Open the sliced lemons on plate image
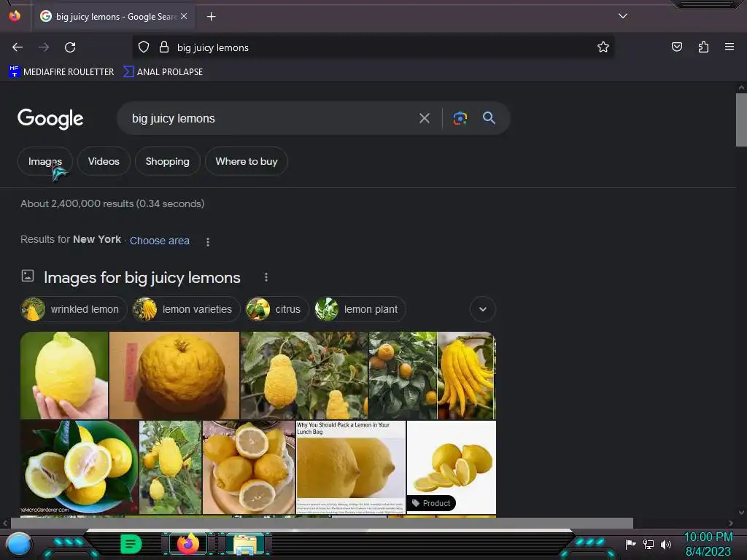Image resolution: width=747 pixels, height=560 pixels. point(249,467)
